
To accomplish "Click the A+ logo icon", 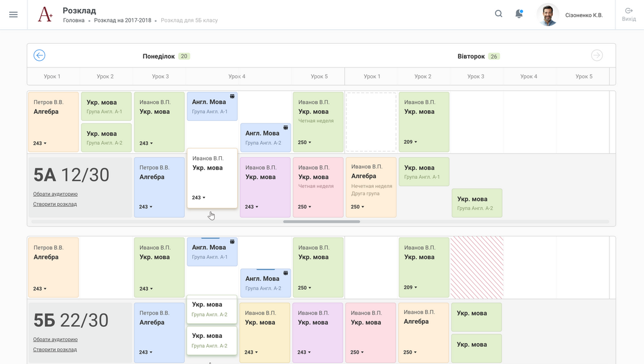I will tap(45, 15).
